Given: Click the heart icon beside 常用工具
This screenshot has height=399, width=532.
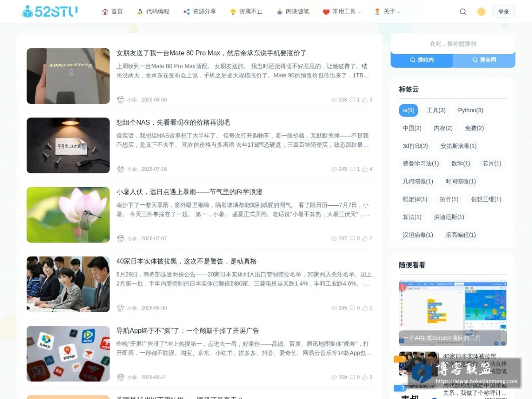Looking at the screenshot, I should [x=326, y=12].
